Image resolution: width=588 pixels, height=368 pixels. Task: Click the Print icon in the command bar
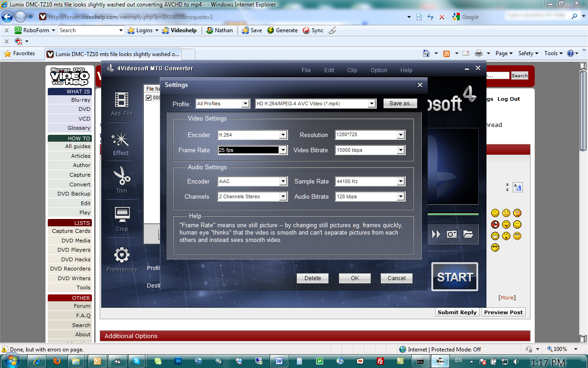click(x=478, y=53)
